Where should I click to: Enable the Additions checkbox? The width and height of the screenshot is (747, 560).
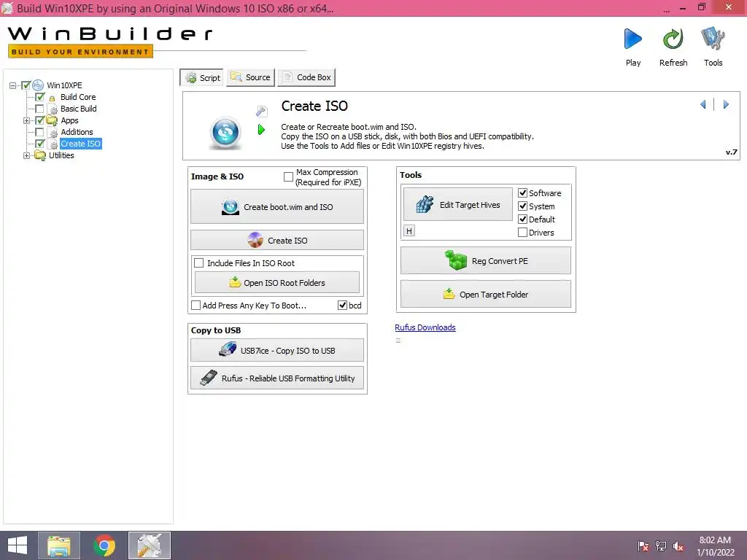click(x=39, y=132)
